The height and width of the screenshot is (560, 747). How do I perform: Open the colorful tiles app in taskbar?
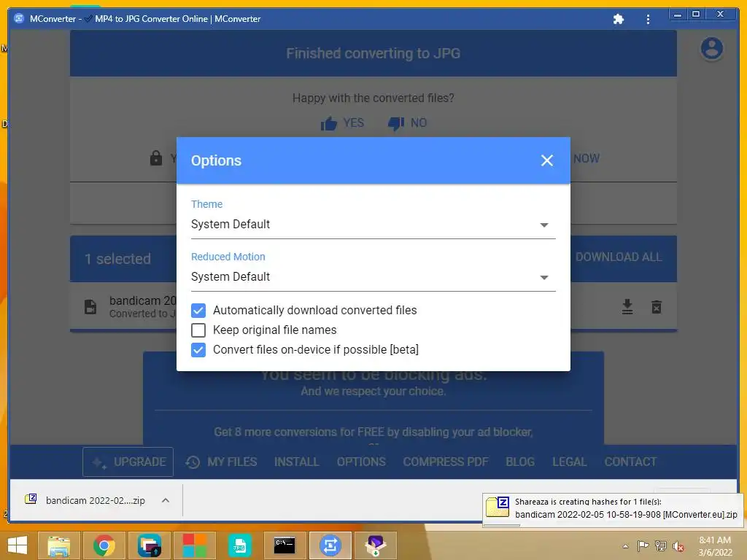point(194,545)
